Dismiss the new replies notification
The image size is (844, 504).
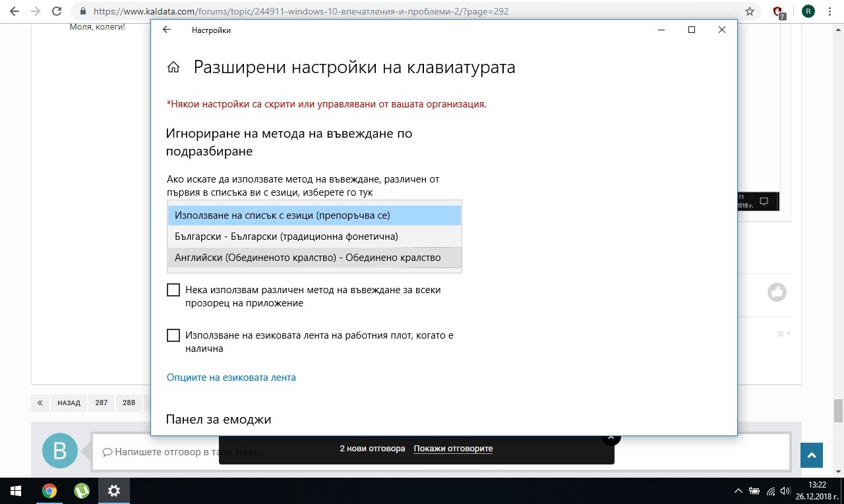click(611, 437)
